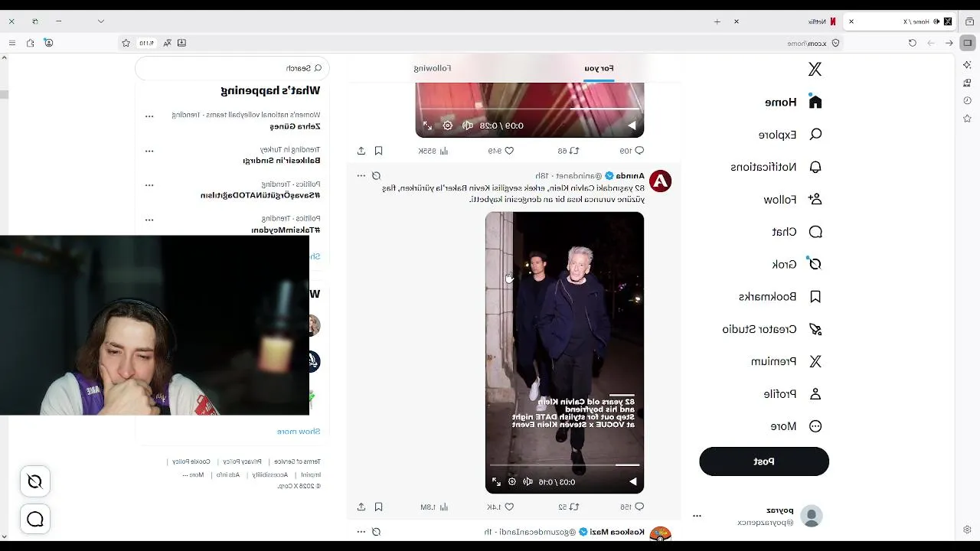Open settings gear on Calvin Klein video
Screen dimensions: 980x551
coord(512,482)
